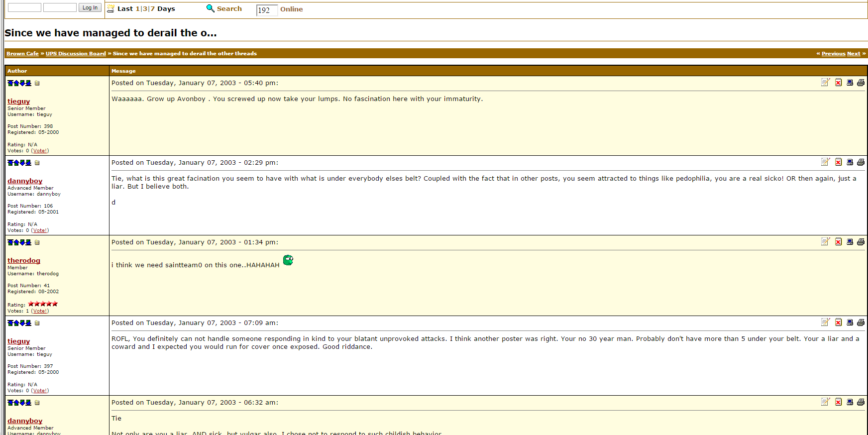The image size is (868, 435).
Task: Vote on tieguy's 05:40 pm post
Action: (40, 151)
